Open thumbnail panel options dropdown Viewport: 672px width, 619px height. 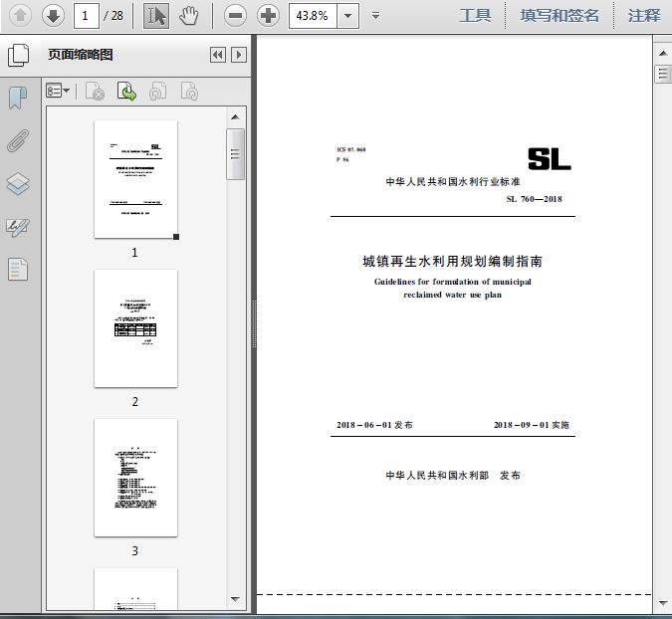click(x=59, y=92)
